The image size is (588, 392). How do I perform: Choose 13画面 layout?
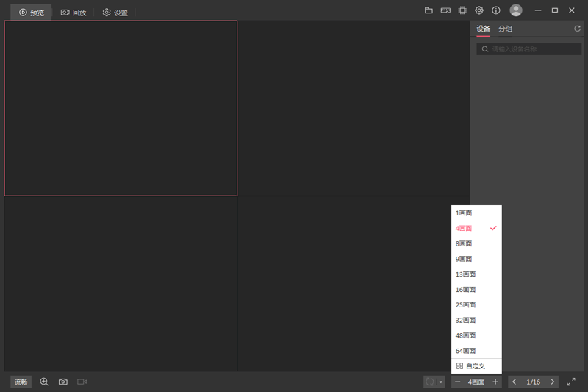click(476, 274)
